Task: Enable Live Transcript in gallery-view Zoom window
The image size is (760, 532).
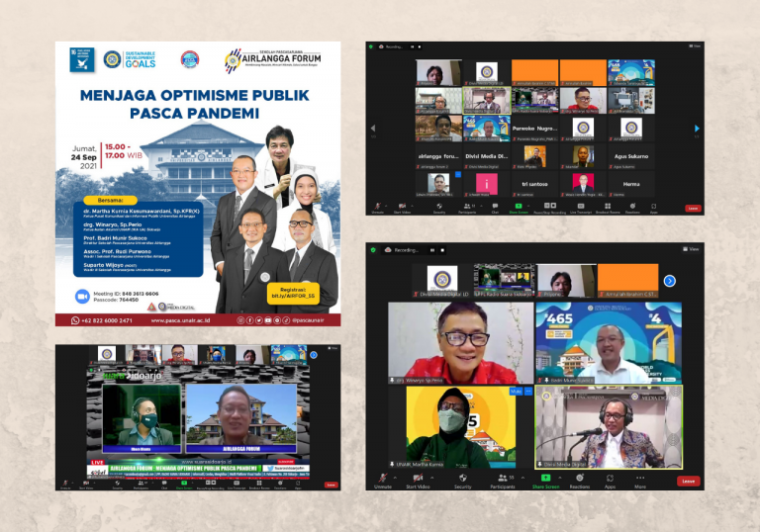Action: tap(581, 209)
